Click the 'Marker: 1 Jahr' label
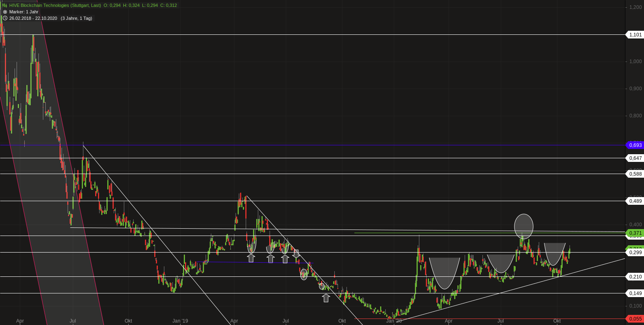 tap(24, 12)
